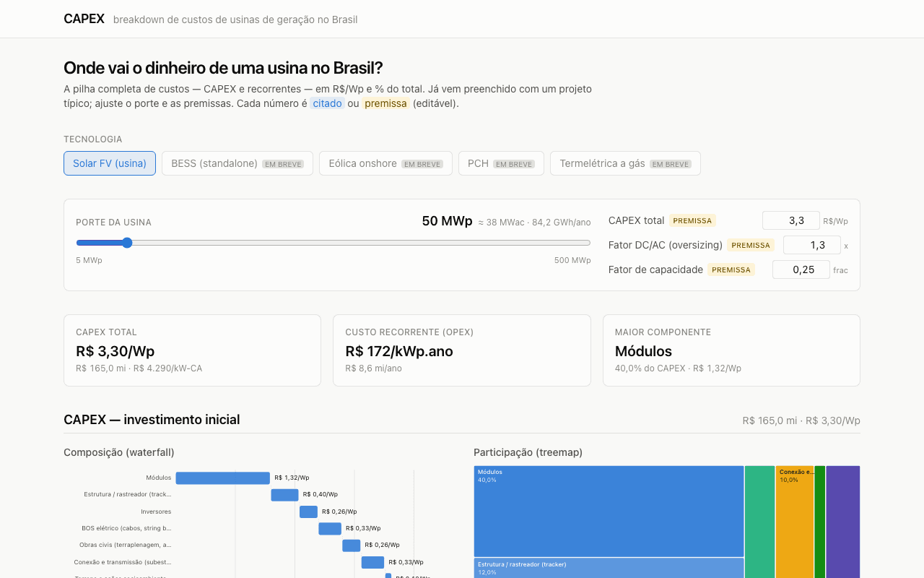Click the BOS elétrico waterfall bar
This screenshot has height=578, width=924.
[330, 528]
